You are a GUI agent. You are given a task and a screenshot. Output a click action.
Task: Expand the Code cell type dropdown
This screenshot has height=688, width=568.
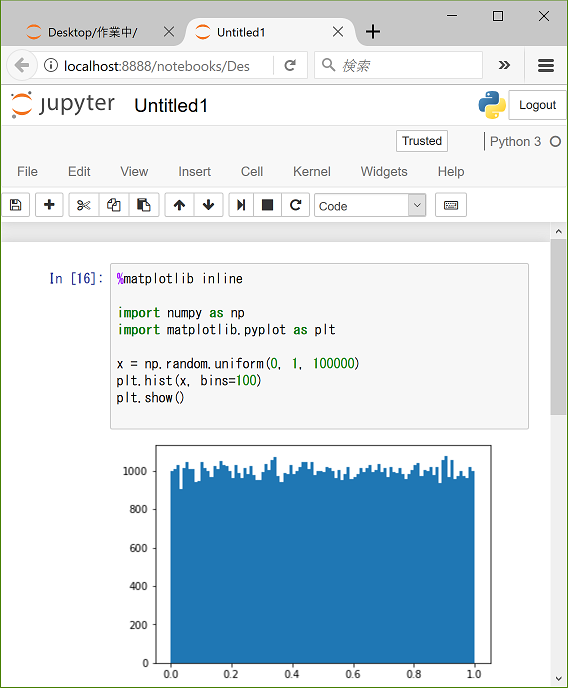point(370,205)
